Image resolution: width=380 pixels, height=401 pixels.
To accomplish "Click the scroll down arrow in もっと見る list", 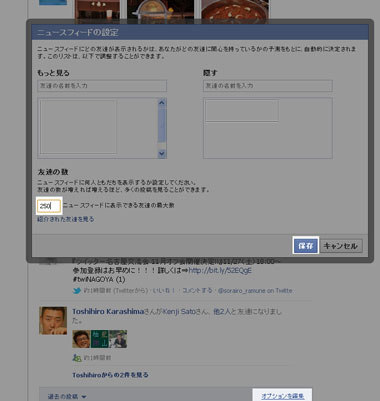I will tap(162, 153).
